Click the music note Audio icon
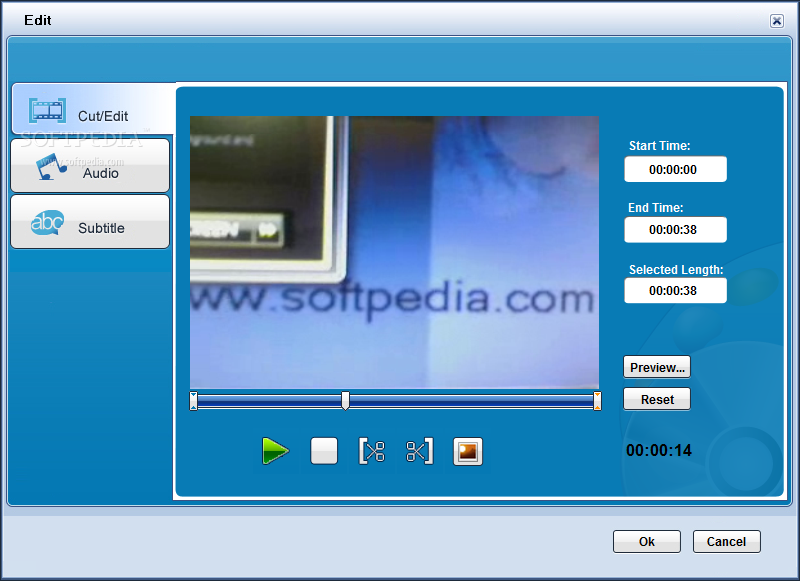This screenshot has width=800, height=581. click(x=51, y=166)
